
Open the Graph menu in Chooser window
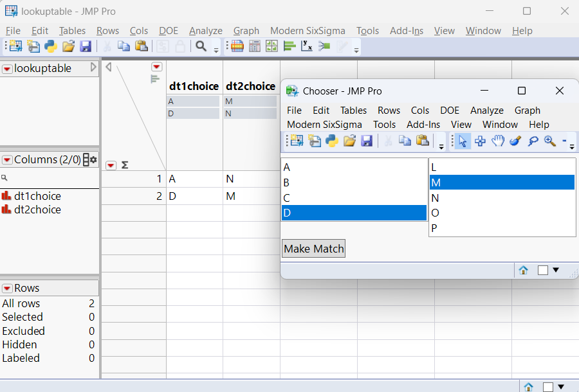(x=528, y=111)
